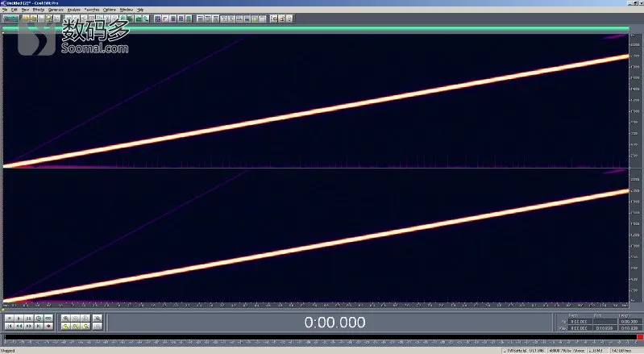Click the selection Begin time field

[580, 322]
